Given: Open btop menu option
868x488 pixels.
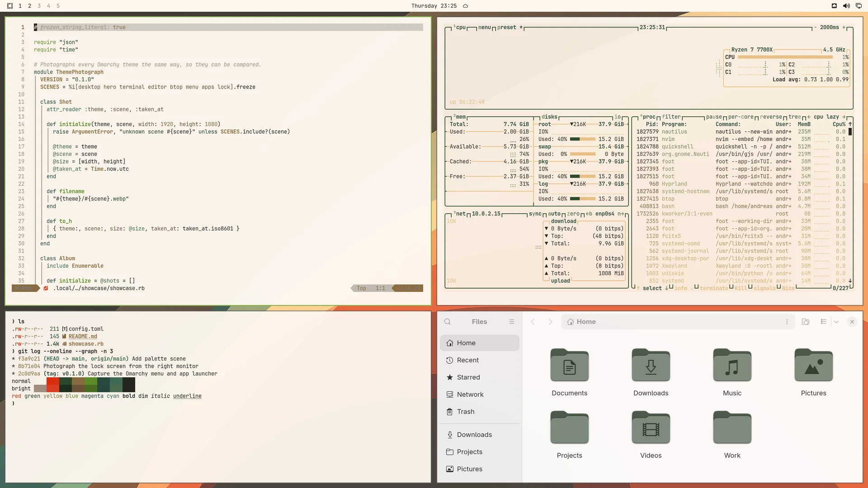Looking at the screenshot, I should tap(484, 28).
